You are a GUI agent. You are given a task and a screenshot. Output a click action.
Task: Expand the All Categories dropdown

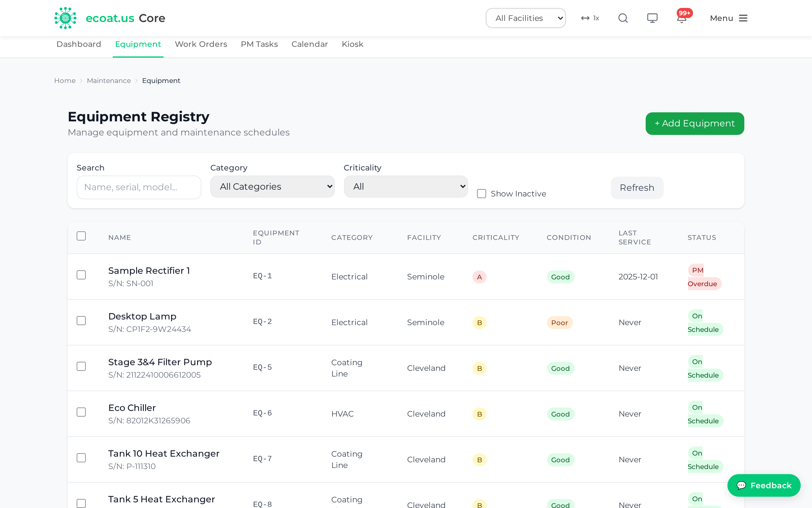click(272, 187)
